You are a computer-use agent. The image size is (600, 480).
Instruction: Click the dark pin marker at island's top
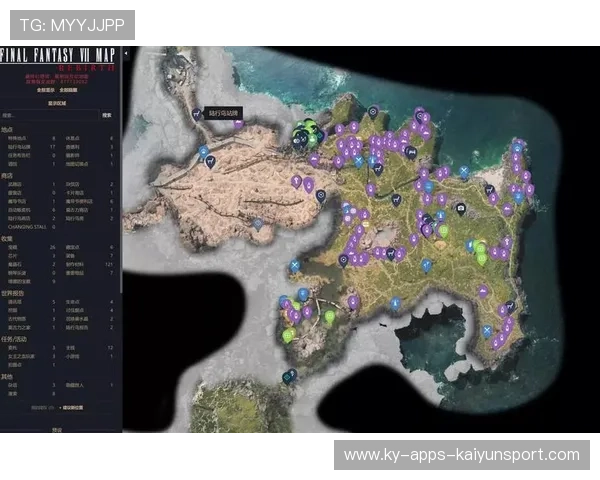click(373, 112)
